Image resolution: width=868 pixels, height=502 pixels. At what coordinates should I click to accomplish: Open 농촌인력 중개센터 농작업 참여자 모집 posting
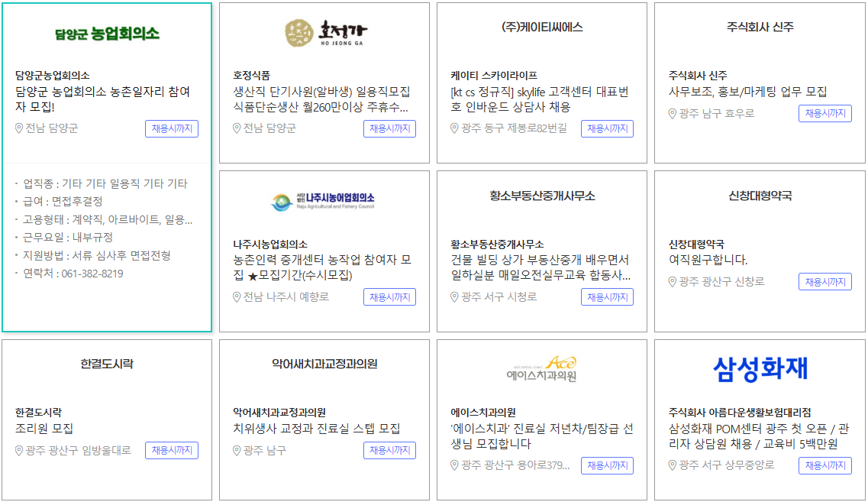[321, 267]
